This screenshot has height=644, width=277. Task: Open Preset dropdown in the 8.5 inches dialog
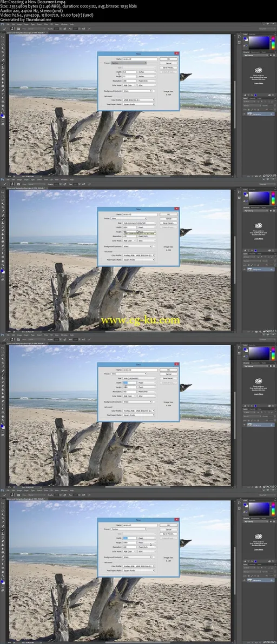pos(129,63)
